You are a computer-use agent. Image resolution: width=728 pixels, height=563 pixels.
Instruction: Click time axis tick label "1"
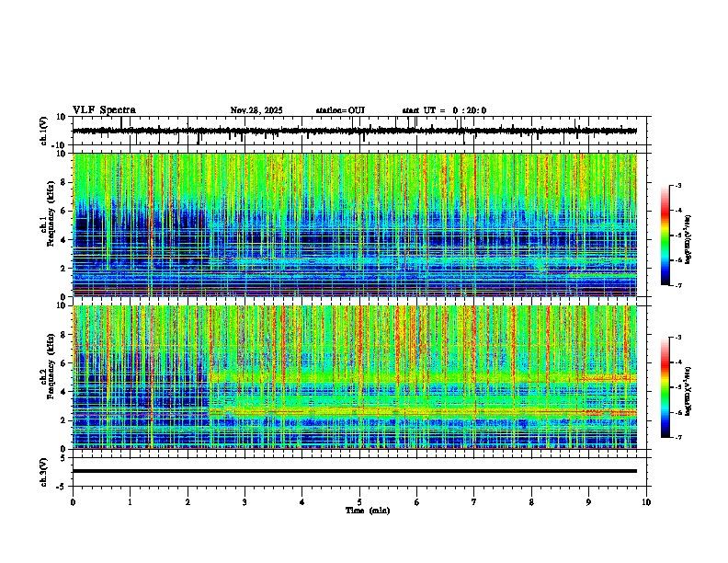click(x=130, y=502)
